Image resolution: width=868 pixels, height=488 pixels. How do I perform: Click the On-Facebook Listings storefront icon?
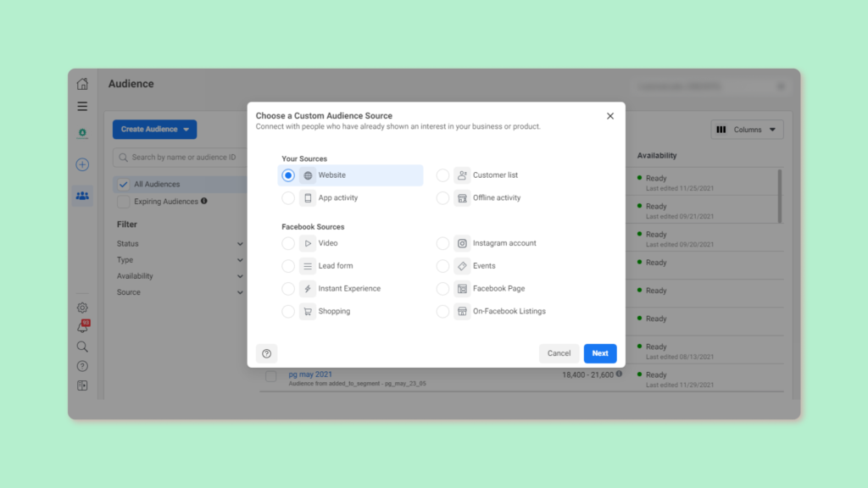[x=462, y=312]
